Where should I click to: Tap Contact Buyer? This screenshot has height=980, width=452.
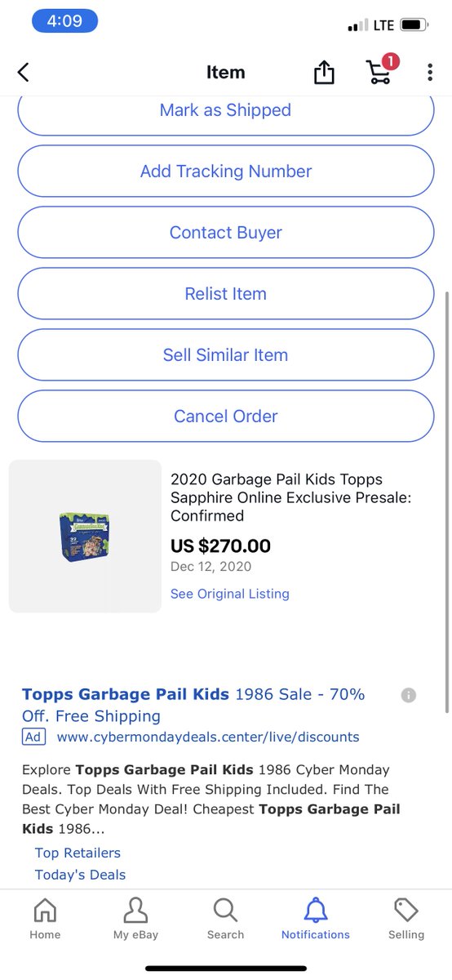click(225, 233)
